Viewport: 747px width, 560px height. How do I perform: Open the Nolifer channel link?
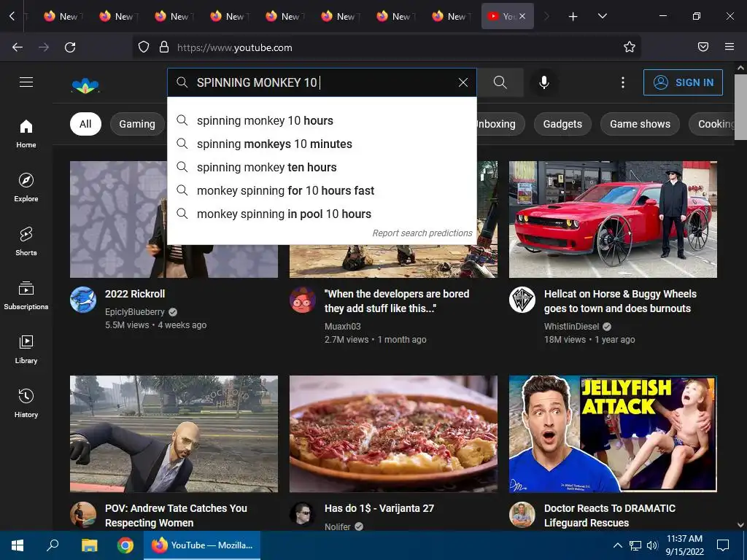tap(337, 526)
